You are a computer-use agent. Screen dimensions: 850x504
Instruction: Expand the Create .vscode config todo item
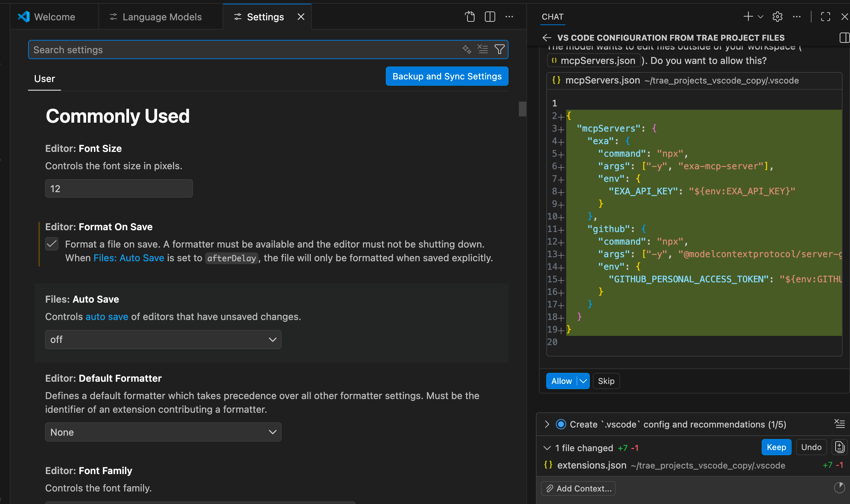[x=547, y=424]
